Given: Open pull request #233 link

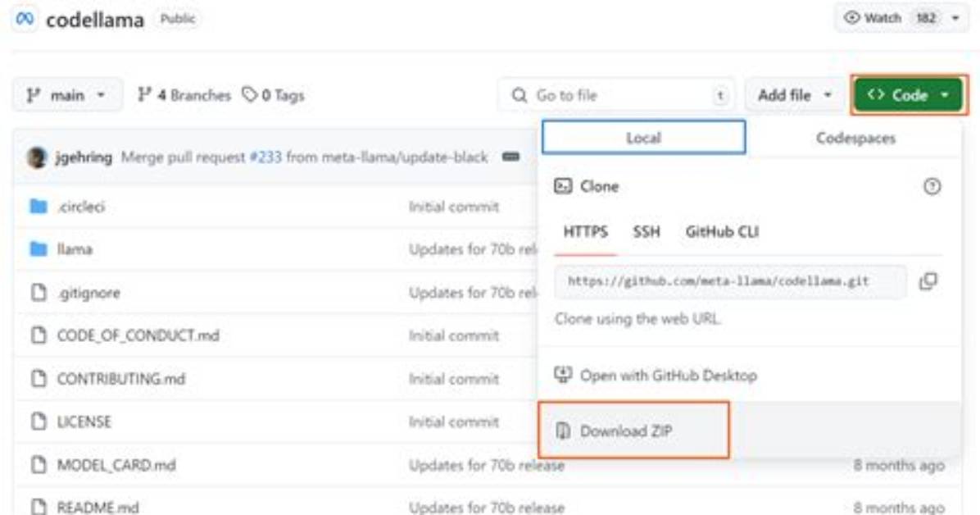Looking at the screenshot, I should (265, 157).
